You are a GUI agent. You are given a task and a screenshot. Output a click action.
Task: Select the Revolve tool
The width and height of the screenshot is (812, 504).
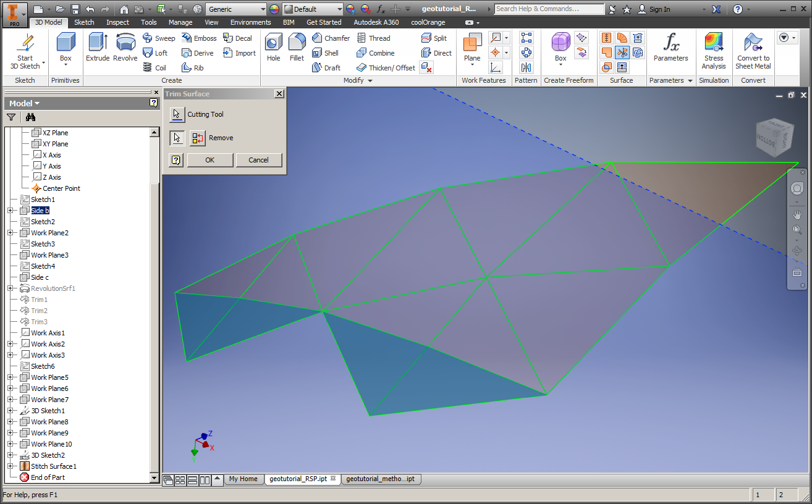coord(125,47)
